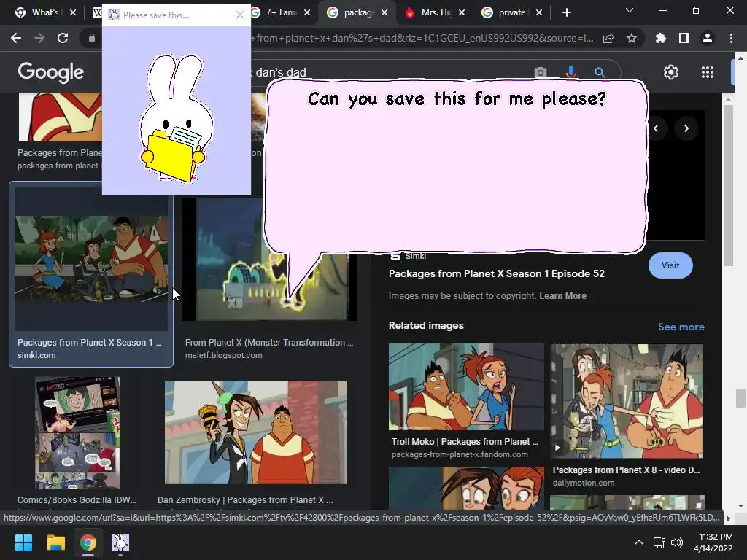The image size is (747, 560).
Task: Click the bunny holding yellow folder
Action: pyautogui.click(x=177, y=119)
